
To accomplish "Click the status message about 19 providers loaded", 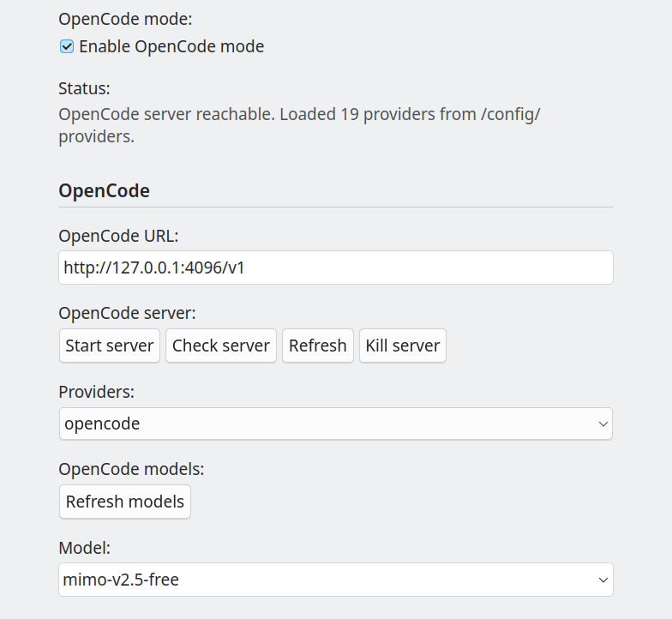I will [299, 125].
